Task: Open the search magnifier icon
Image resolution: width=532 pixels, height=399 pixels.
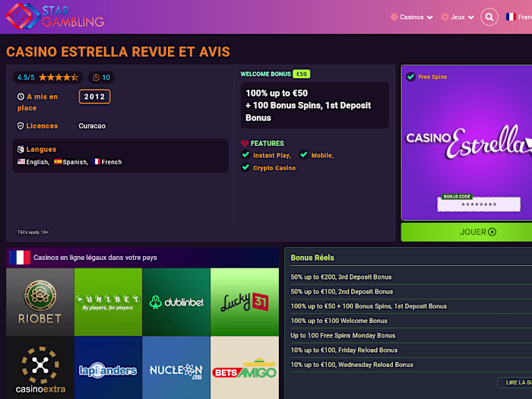Action: (x=489, y=17)
